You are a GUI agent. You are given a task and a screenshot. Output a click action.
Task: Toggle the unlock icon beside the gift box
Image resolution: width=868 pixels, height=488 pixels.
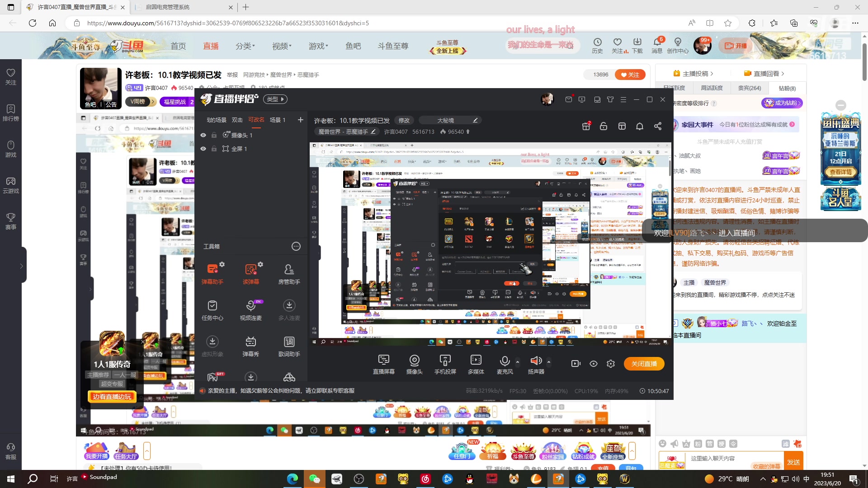[604, 126]
